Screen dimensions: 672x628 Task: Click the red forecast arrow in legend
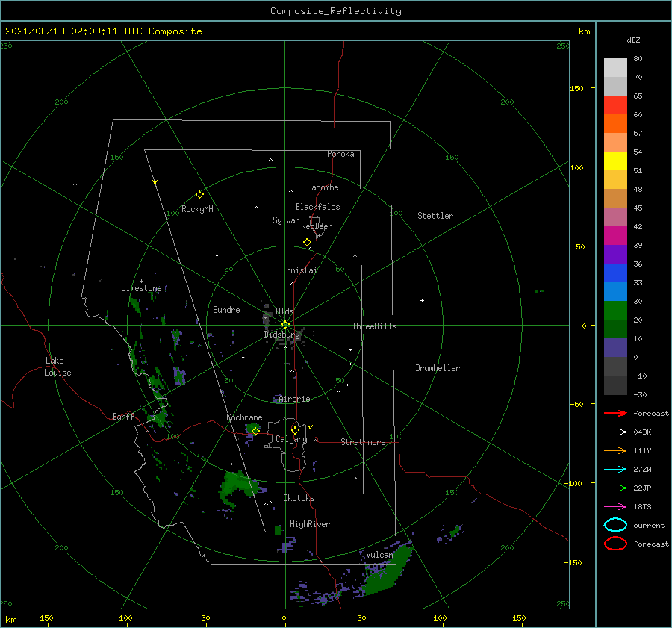pos(615,413)
